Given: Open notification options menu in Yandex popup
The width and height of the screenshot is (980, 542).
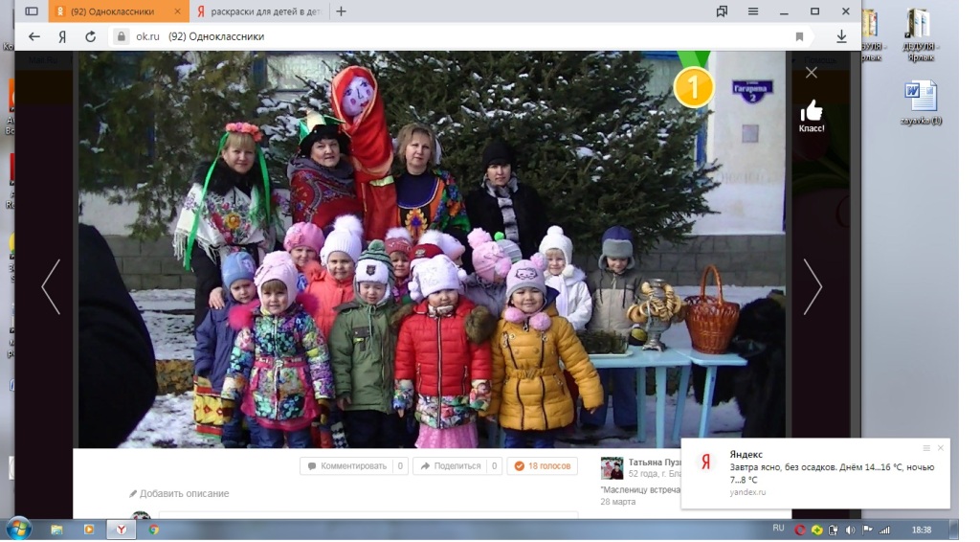Looking at the screenshot, I should [x=926, y=448].
